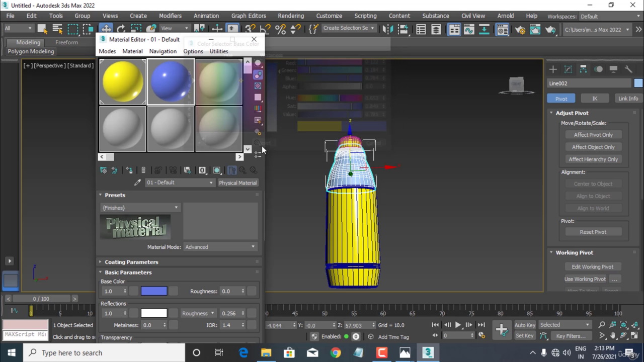Screen dimensions: 644x362
Task: Click the Base Color map checkbox button
Action: coord(173,291)
